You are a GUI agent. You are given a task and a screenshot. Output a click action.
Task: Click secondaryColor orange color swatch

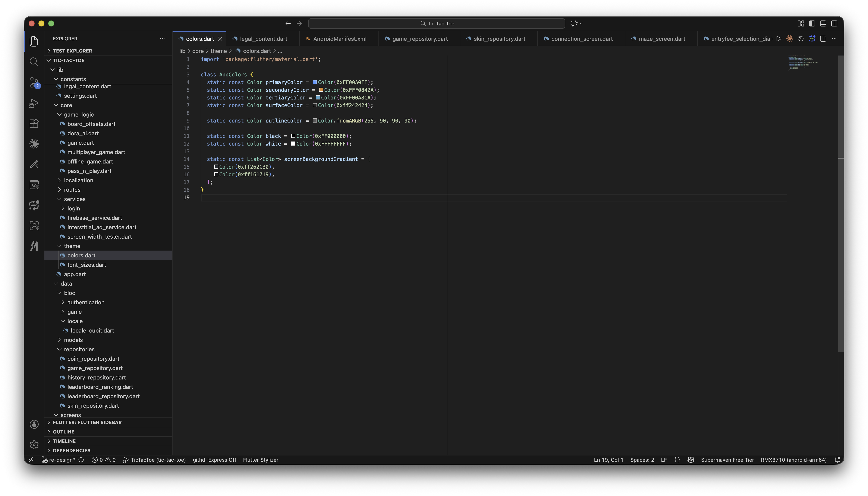coord(321,90)
